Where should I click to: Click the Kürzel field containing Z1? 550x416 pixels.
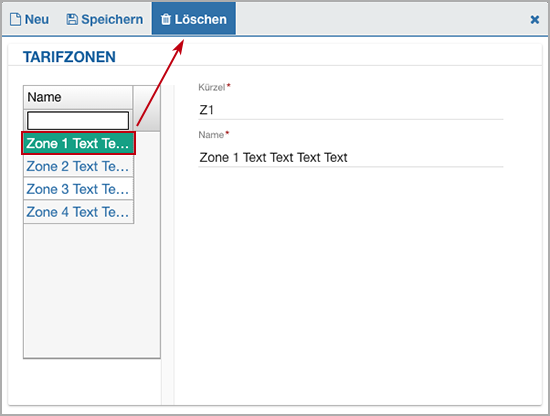click(350, 110)
